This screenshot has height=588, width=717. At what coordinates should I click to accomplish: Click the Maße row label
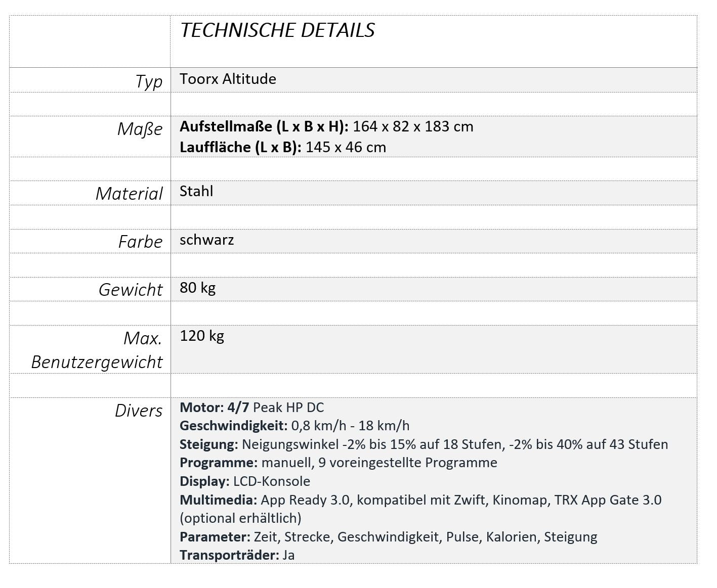140,129
